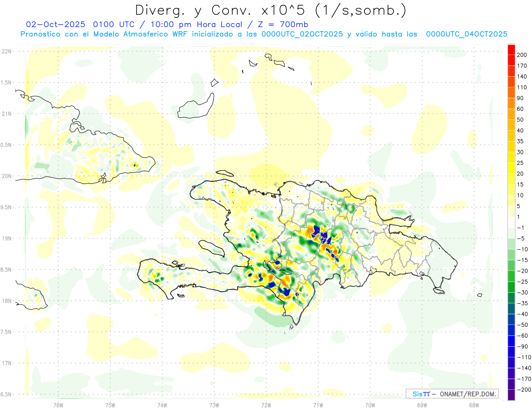This screenshot has width=532, height=411.
Task: Click the "20N" latitude label
Action: click(x=6, y=176)
